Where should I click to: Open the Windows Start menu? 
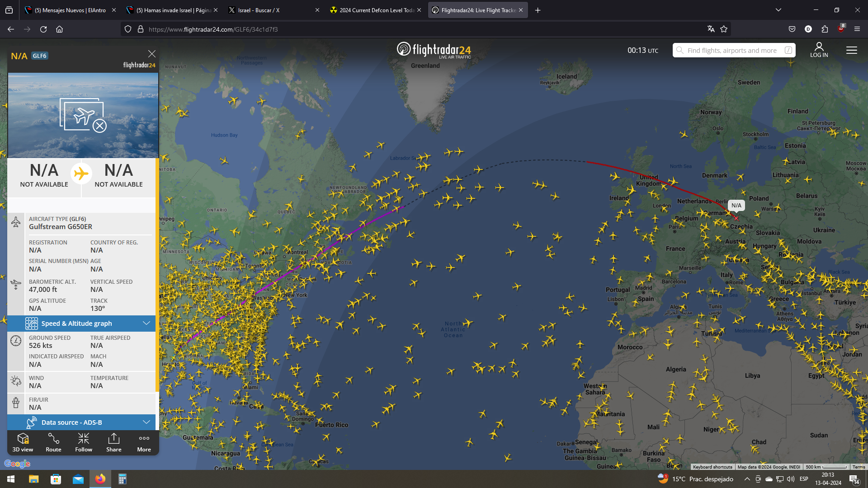(11, 479)
